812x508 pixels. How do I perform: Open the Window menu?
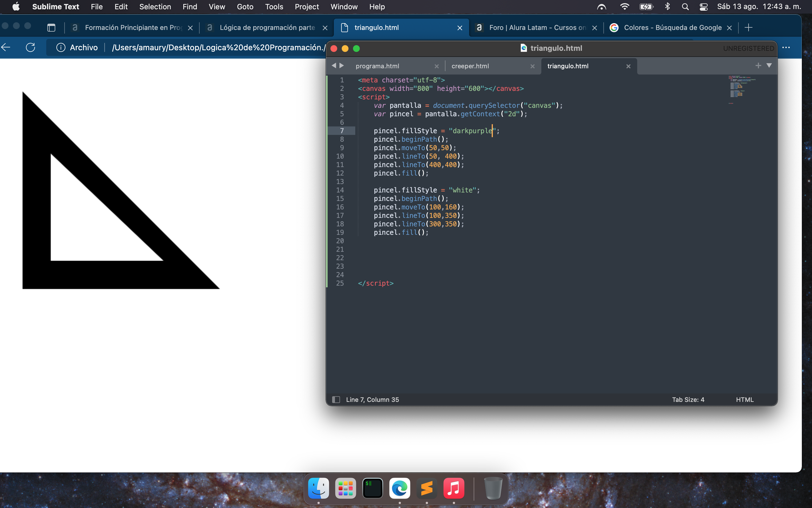coord(344,7)
